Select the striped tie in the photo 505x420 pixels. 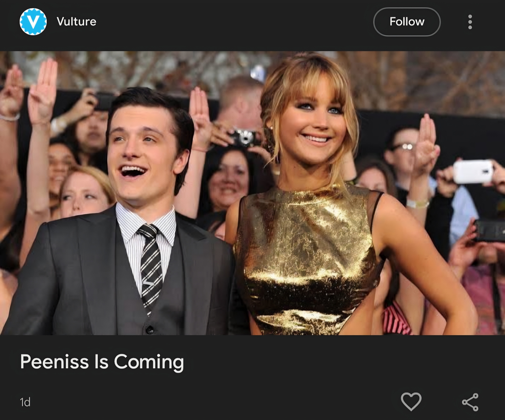(x=151, y=265)
